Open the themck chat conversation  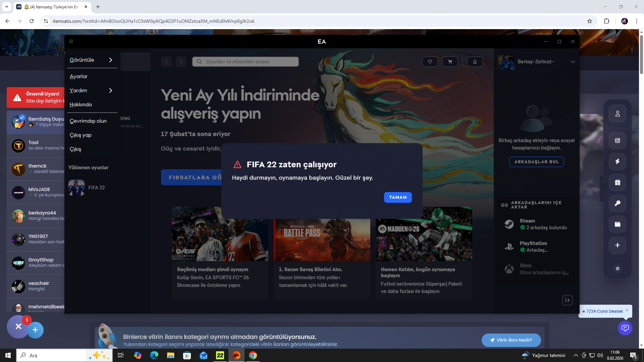pos(36,169)
